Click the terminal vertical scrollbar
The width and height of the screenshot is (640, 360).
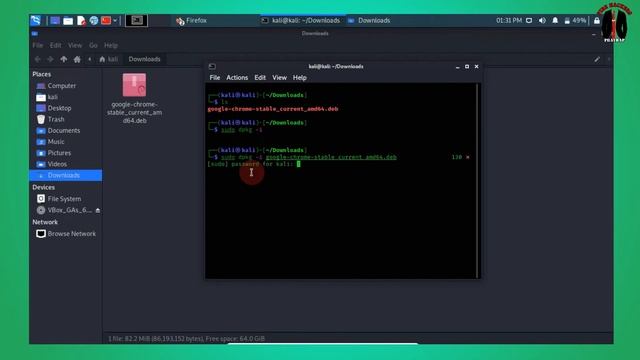pyautogui.click(x=477, y=180)
